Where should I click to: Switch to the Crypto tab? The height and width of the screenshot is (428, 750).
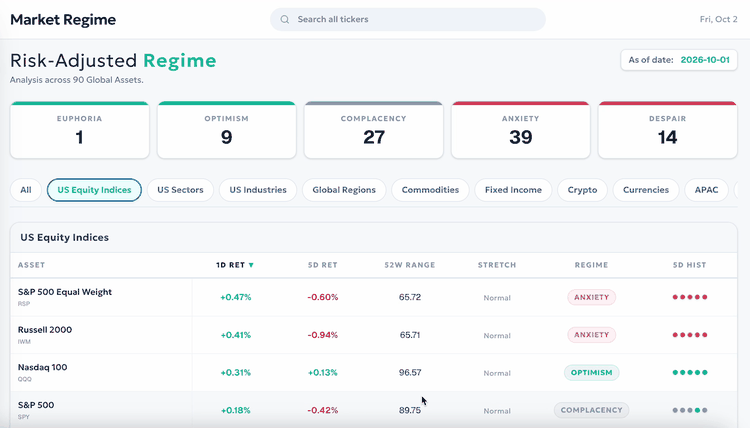[582, 190]
